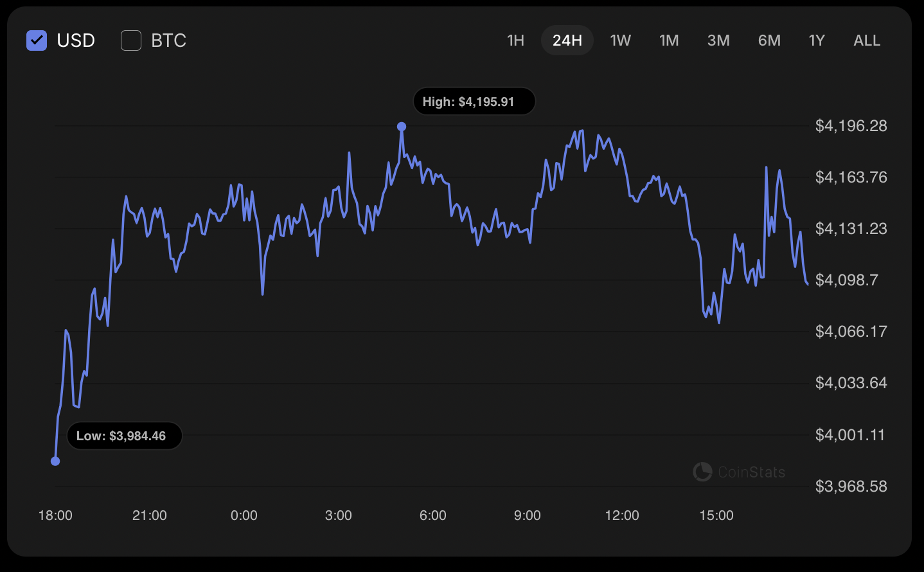This screenshot has height=572, width=924.
Task: Show the 1W chart range
Action: [620, 40]
